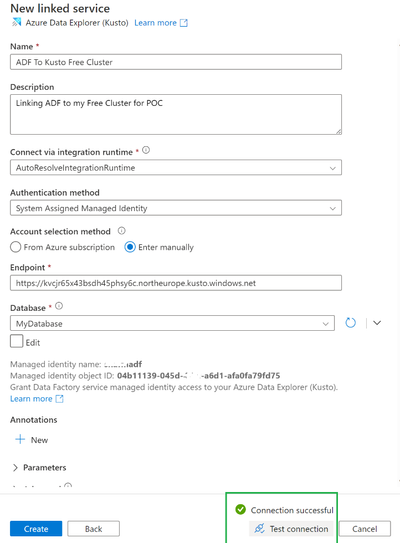Click the plus icon to add a New annotation
The height and width of the screenshot is (543, 400).
click(x=20, y=439)
